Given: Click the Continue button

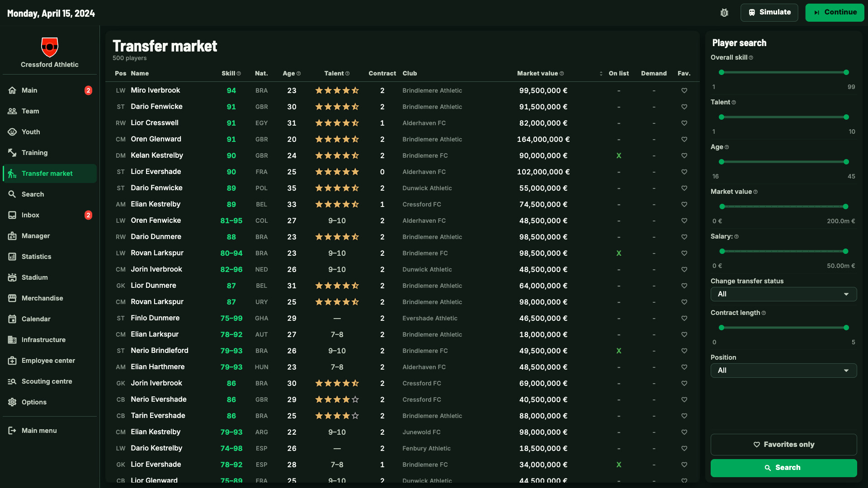Looking at the screenshot, I should click(835, 13).
